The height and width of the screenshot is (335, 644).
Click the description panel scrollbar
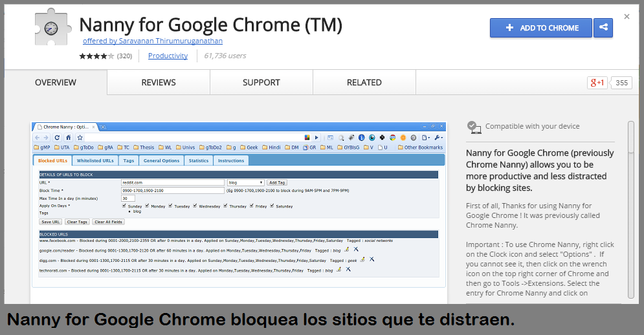pyautogui.click(x=630, y=207)
